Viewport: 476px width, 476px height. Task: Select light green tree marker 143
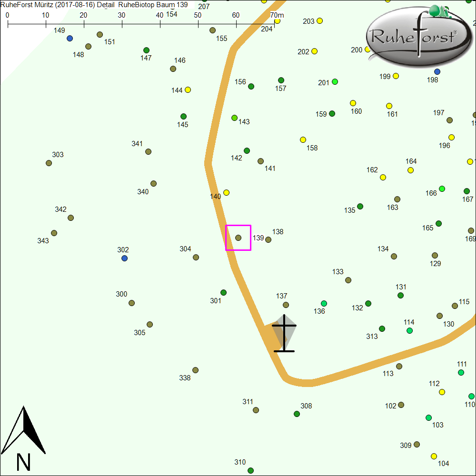click(x=234, y=118)
